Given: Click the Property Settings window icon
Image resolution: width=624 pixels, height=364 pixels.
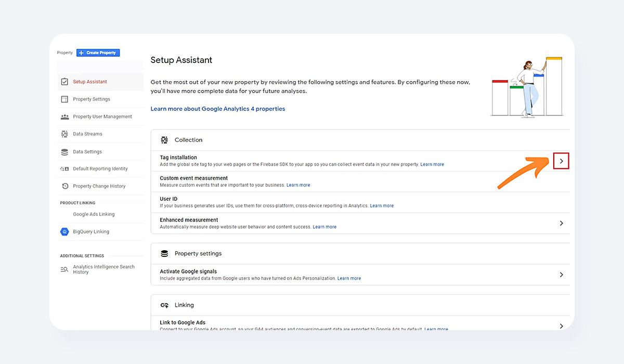Looking at the screenshot, I should point(64,99).
